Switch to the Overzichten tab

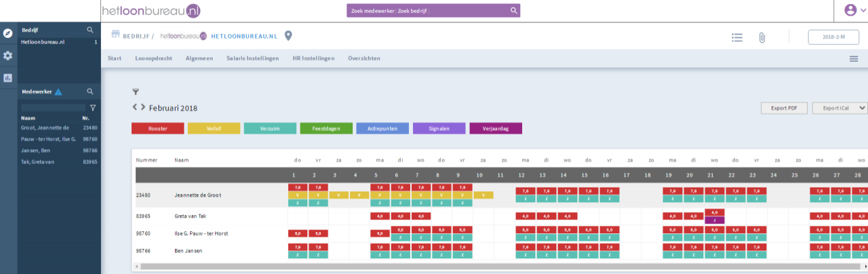coord(364,58)
